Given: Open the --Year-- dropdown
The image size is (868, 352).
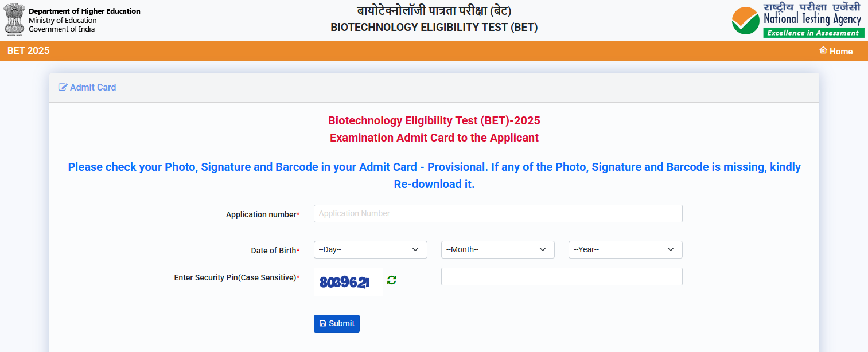Looking at the screenshot, I should click(x=625, y=249).
